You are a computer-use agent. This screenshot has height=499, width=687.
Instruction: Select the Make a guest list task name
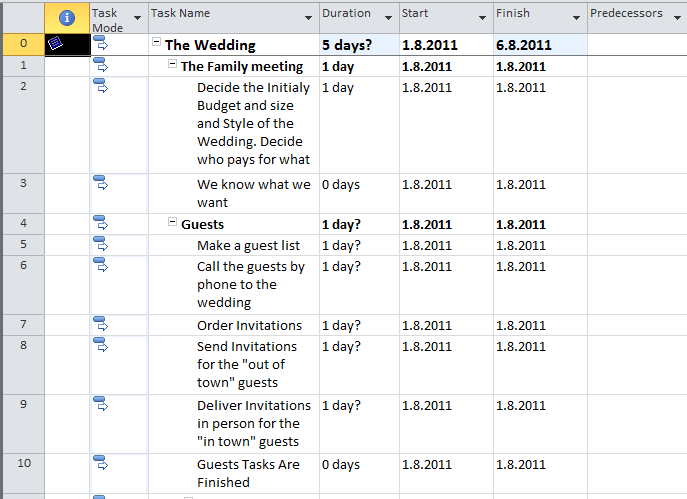[x=248, y=245]
